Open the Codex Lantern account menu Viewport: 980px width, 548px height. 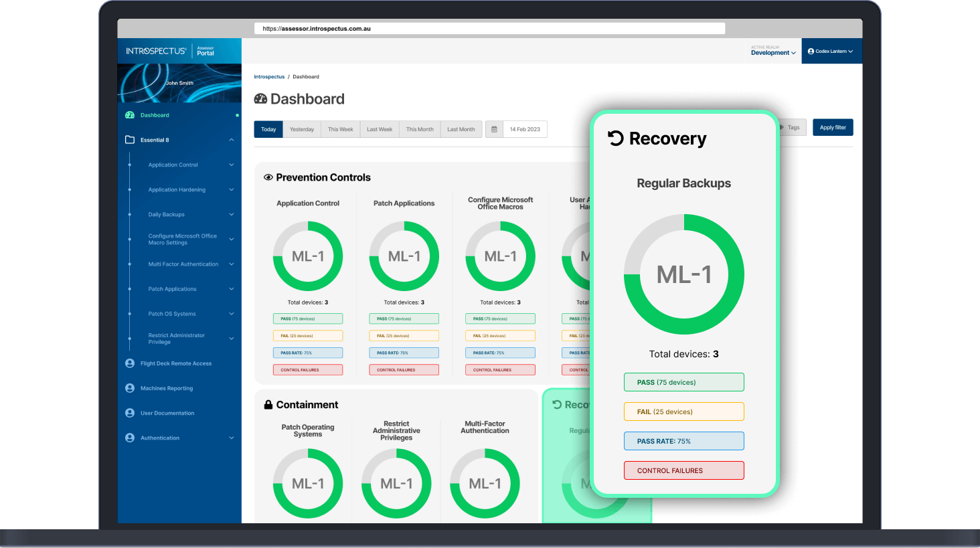coord(831,52)
